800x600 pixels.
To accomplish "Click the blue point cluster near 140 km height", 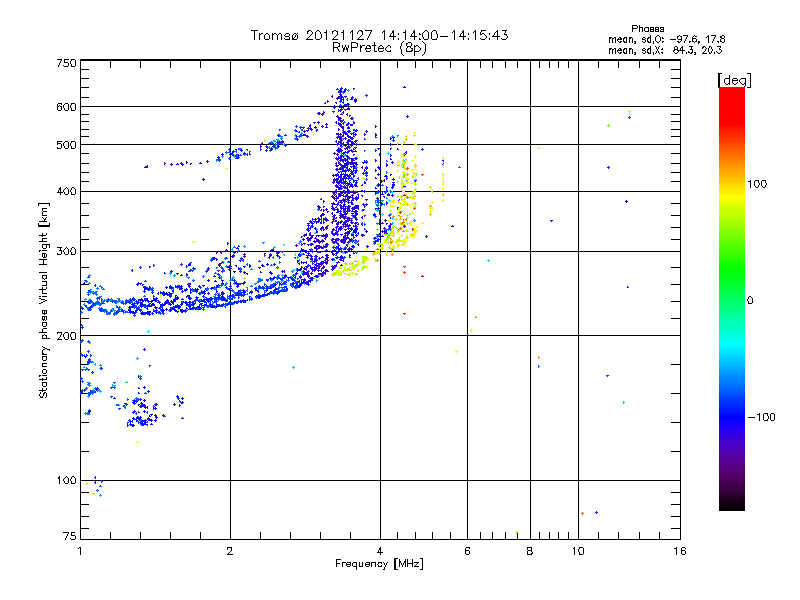I will [143, 412].
